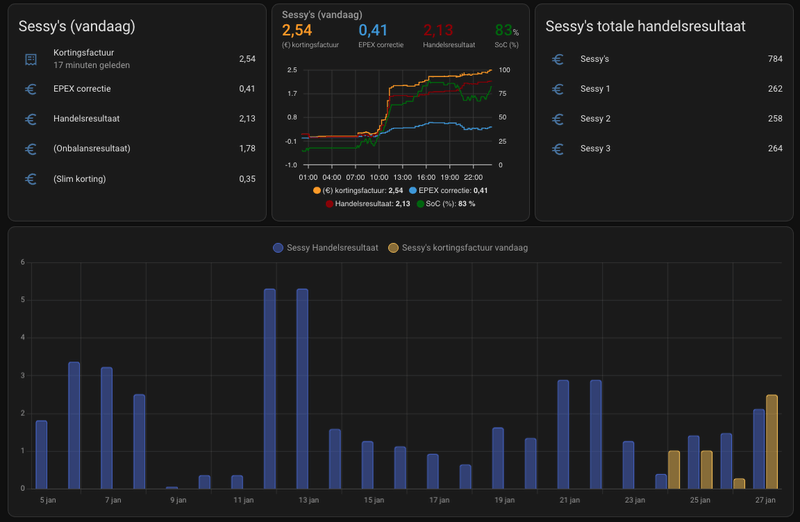Open the green 83% SoC header value

[506, 31]
